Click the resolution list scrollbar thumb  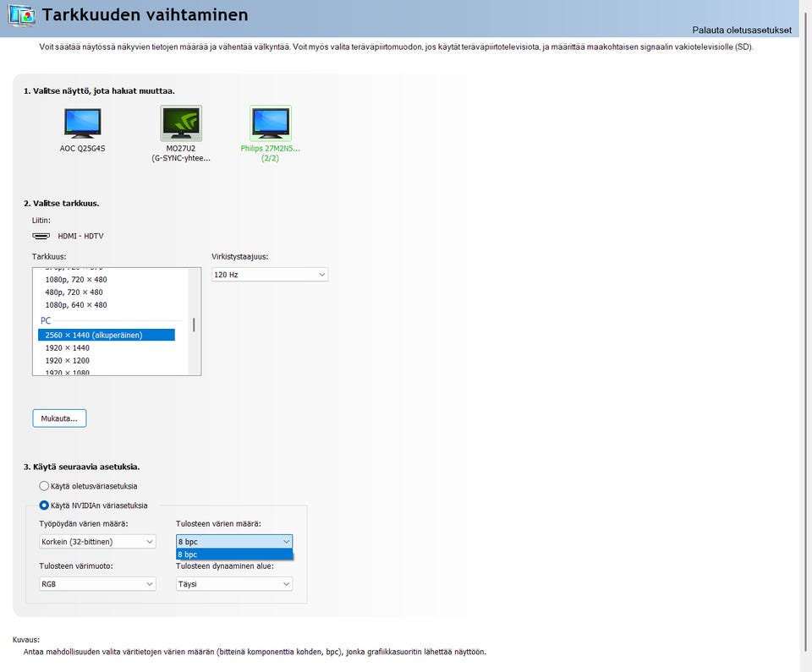click(x=194, y=325)
